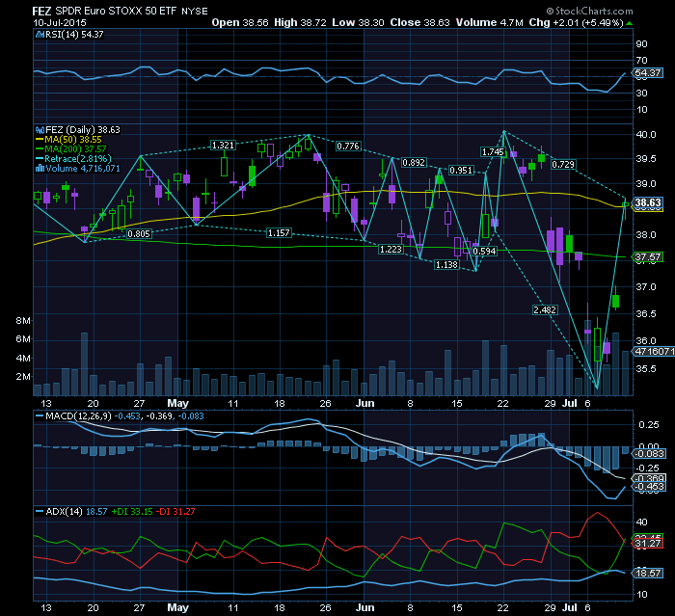Screen dimensions: 675x616
Task: Click the 40.0 price axis label
Action: tap(646, 135)
